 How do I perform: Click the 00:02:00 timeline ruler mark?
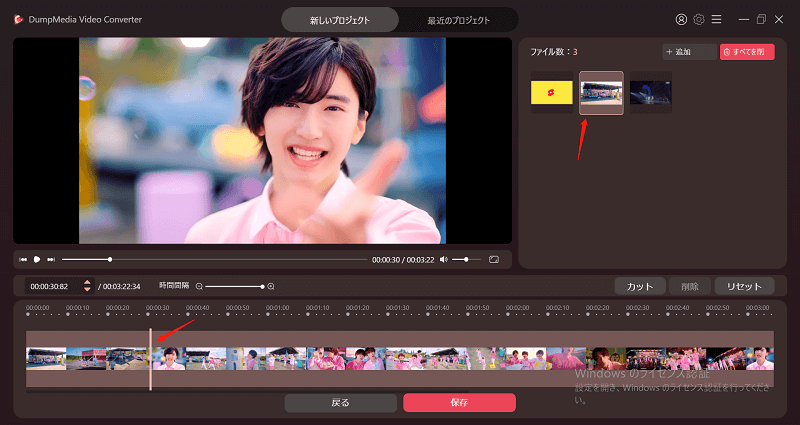point(517,308)
